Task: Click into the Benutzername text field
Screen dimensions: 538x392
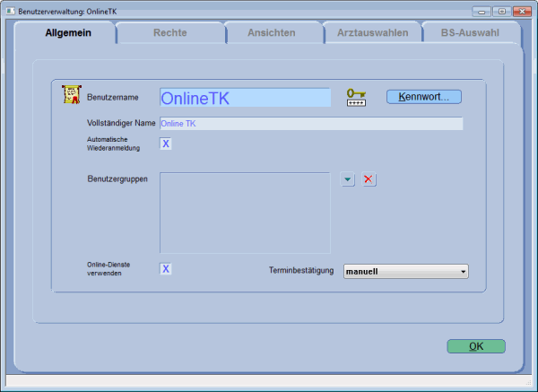Action: tap(245, 98)
